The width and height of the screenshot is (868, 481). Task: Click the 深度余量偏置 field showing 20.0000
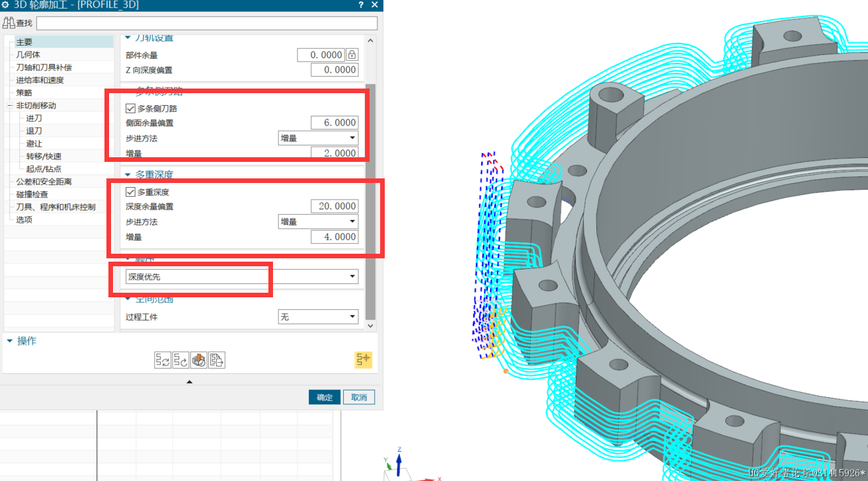(x=335, y=206)
